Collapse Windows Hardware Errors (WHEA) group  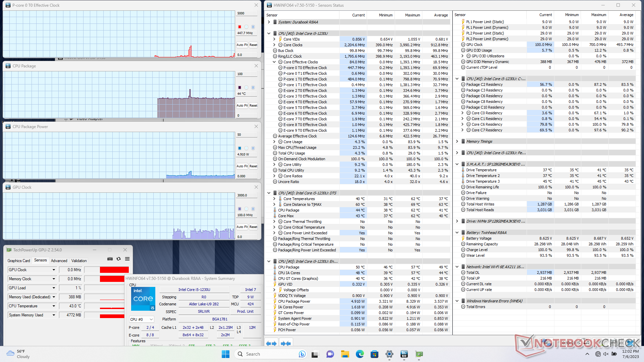pos(457,301)
